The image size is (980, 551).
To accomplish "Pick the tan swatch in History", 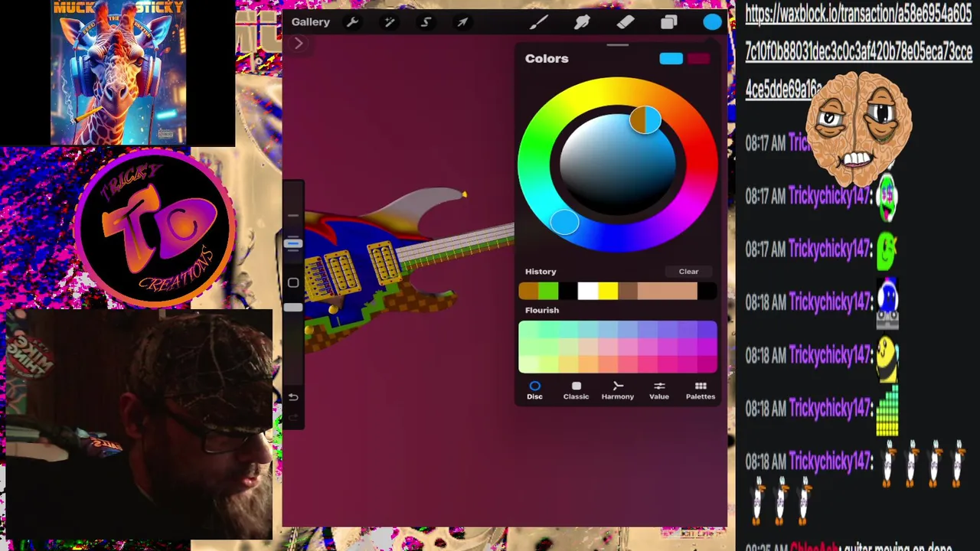I will [668, 291].
